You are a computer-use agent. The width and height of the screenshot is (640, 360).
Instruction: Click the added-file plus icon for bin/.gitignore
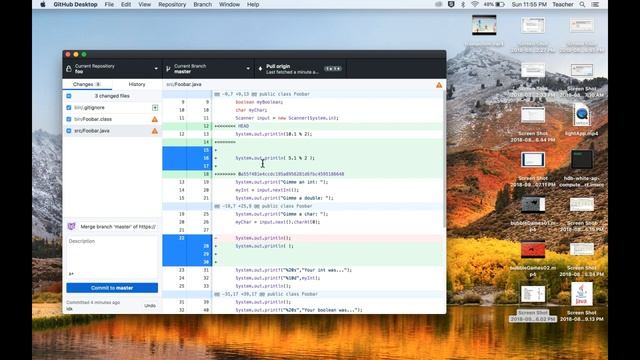point(155,108)
